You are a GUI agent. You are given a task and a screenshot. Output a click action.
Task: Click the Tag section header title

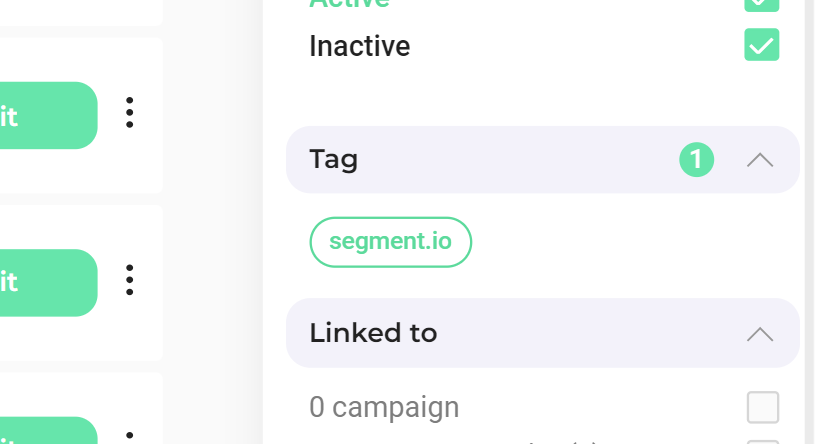point(334,159)
